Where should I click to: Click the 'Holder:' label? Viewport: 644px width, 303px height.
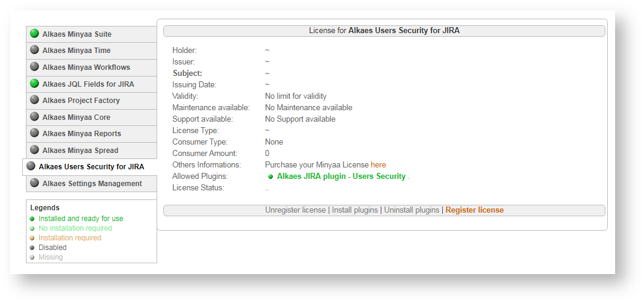coord(184,50)
